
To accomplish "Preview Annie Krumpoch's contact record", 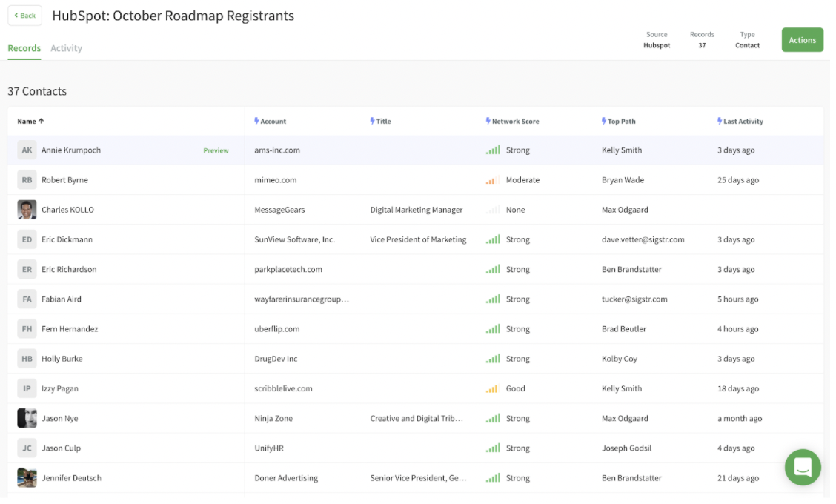I will [216, 151].
